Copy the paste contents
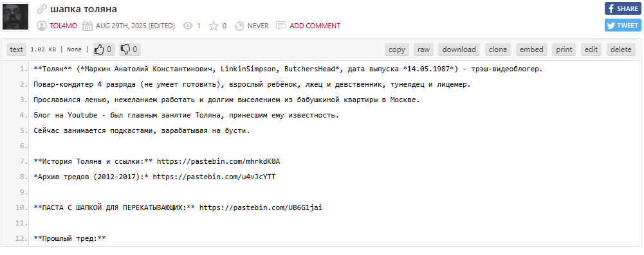Image resolution: width=644 pixels, height=255 pixels. tap(397, 49)
